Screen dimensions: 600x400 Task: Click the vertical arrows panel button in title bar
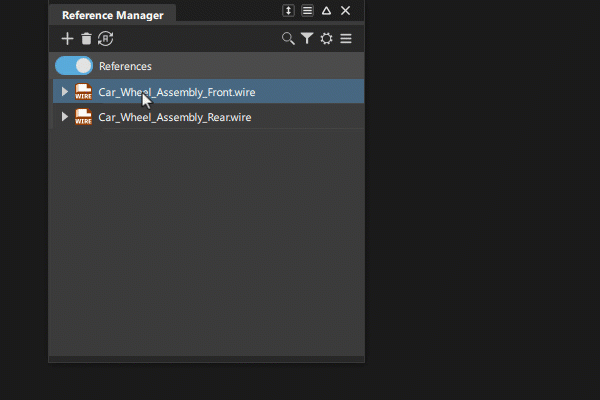tap(288, 11)
